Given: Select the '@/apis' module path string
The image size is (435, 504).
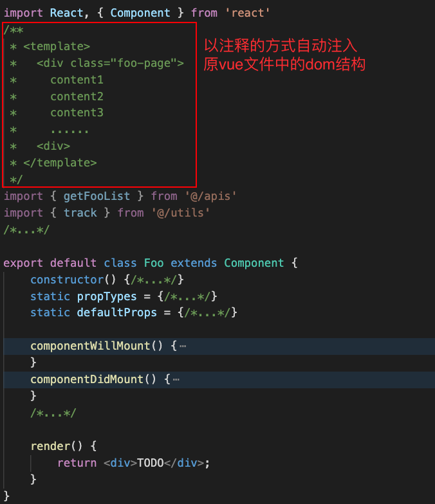Looking at the screenshot, I should 210,196.
